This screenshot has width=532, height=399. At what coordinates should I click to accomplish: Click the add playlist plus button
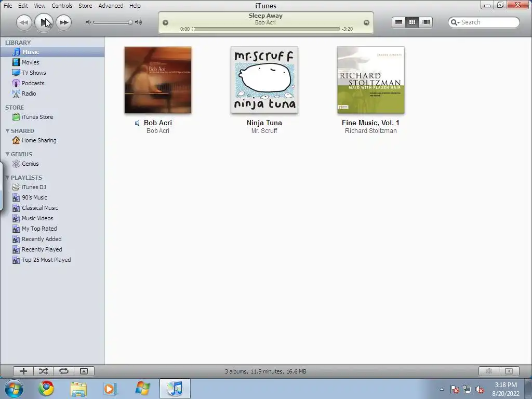pos(23,371)
